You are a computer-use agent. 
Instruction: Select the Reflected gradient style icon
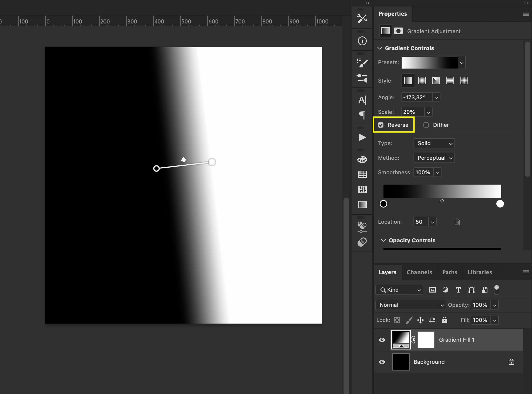tap(450, 80)
